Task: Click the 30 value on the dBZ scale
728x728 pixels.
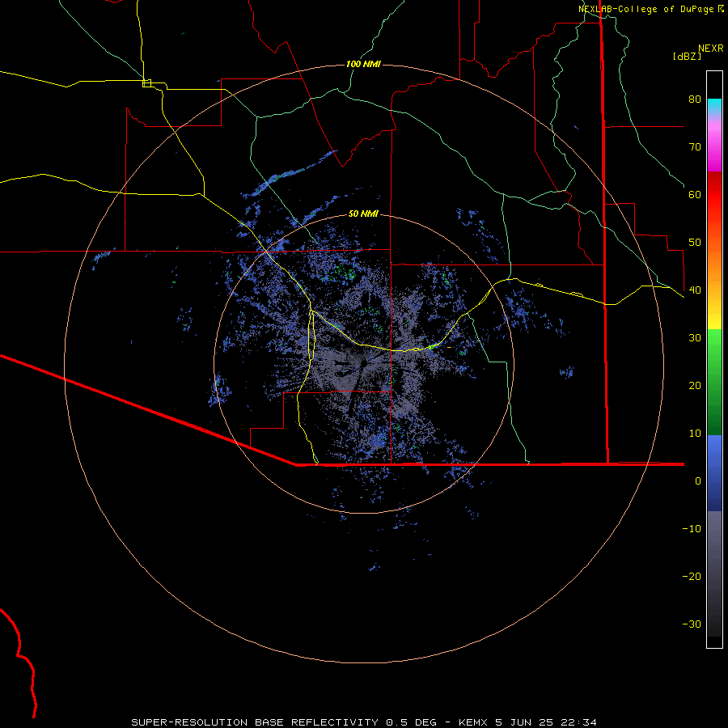Action: 695,337
